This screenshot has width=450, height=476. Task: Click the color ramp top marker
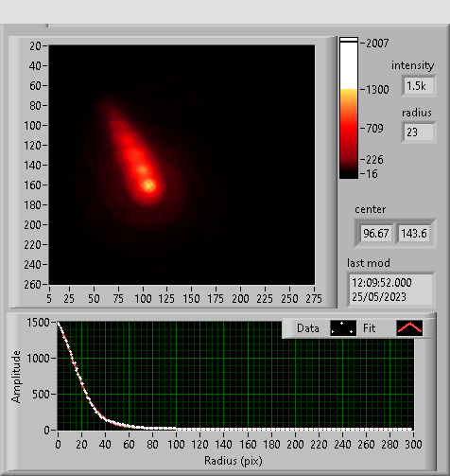click(349, 40)
